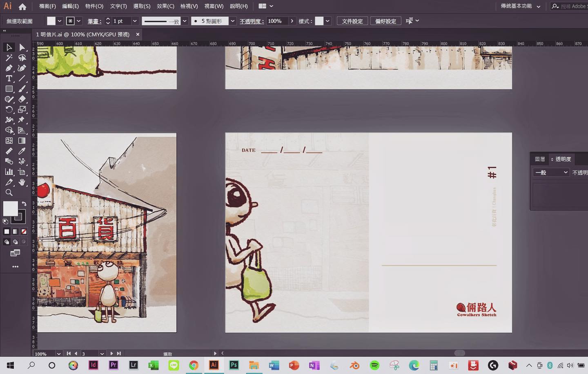Pick the Eyedropper tool
The image size is (588, 374).
click(x=22, y=151)
